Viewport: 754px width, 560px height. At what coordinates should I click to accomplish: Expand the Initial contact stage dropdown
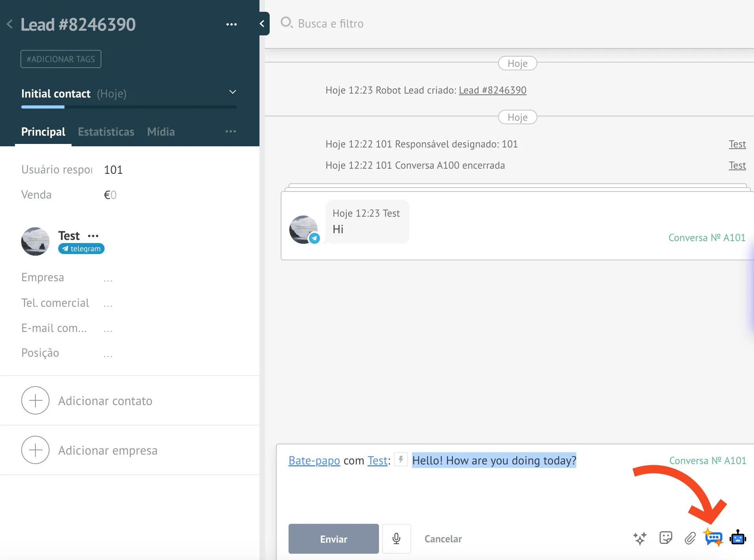pyautogui.click(x=232, y=92)
